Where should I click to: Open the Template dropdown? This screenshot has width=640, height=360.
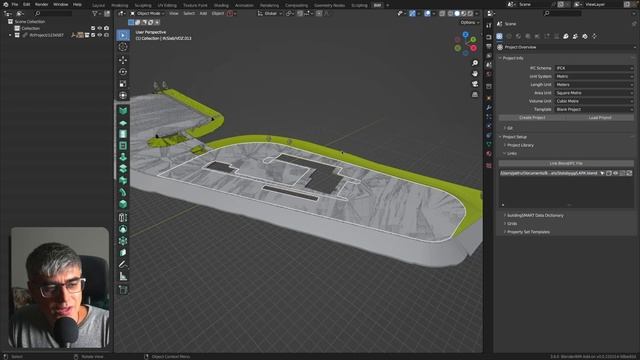point(594,109)
